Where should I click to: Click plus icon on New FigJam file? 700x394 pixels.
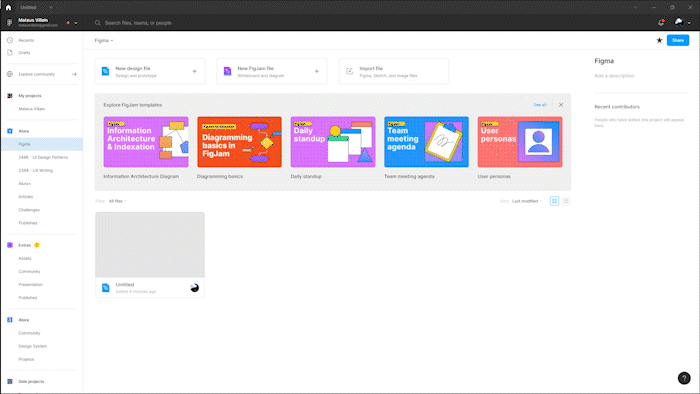pyautogui.click(x=317, y=71)
